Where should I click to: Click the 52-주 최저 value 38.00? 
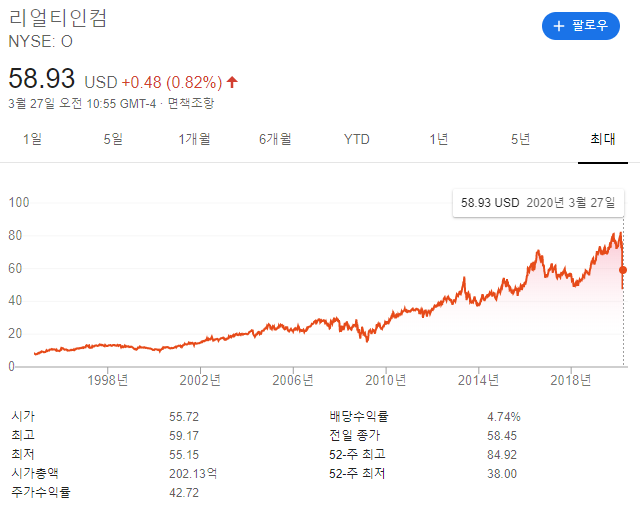click(x=502, y=474)
